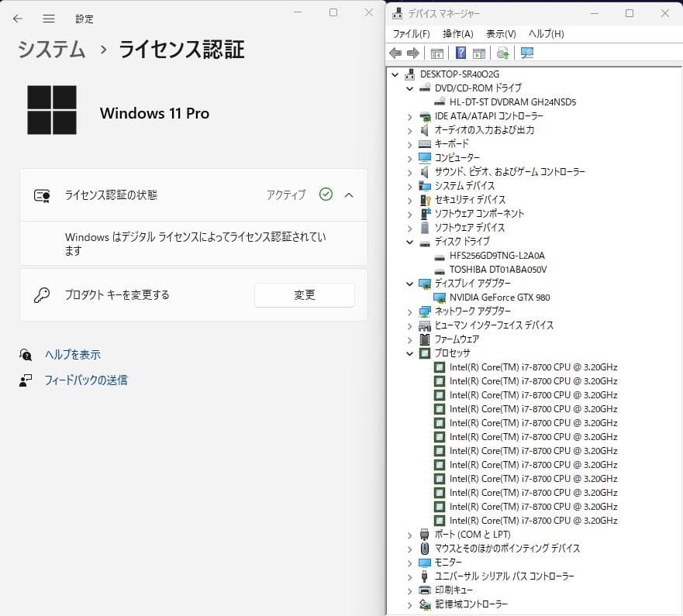Open the 操作(A) menu
683x616 pixels.
(457, 33)
